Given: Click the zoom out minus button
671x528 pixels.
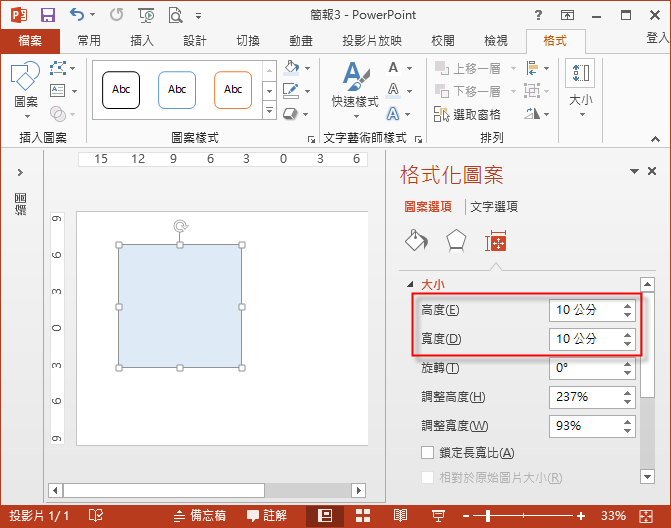Looking at the screenshot, I should click(466, 516).
